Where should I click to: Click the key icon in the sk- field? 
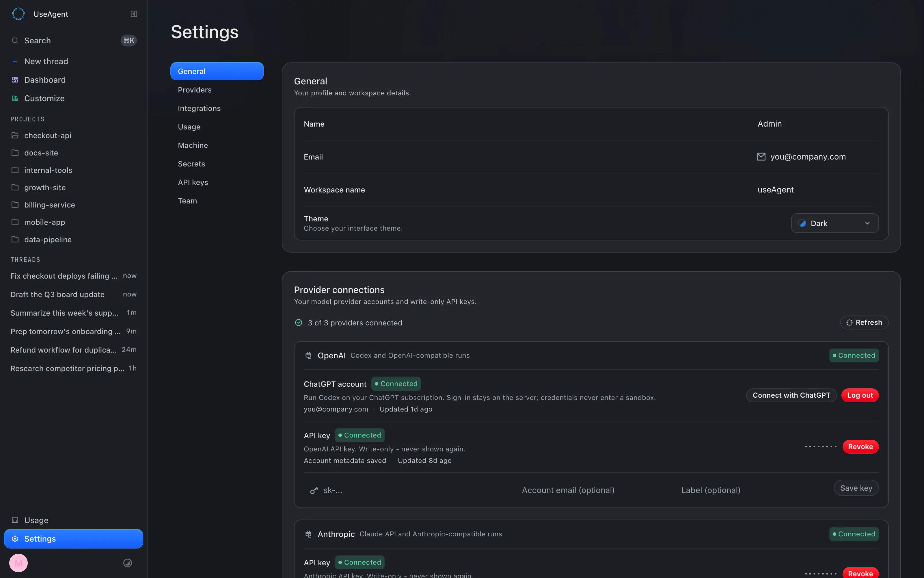(314, 490)
